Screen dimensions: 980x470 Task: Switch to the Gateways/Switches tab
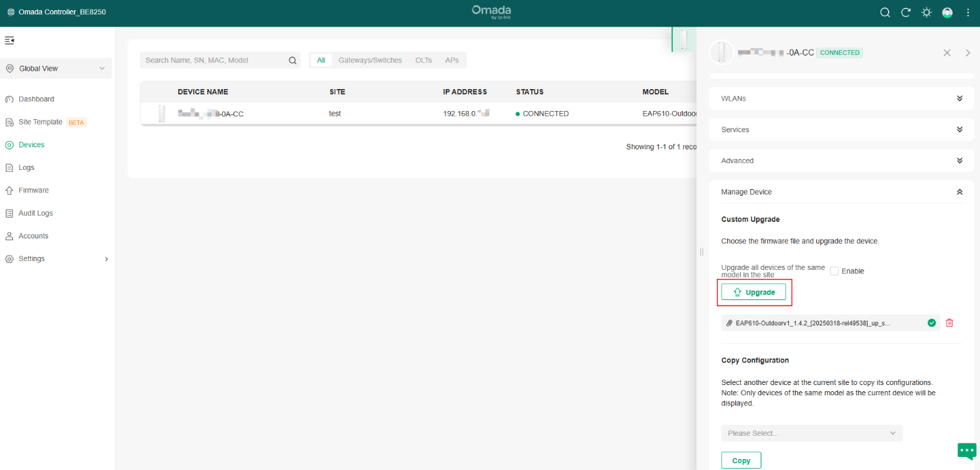[x=370, y=60]
